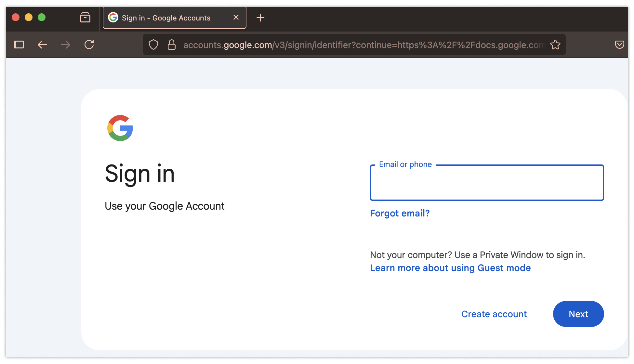634x364 pixels.
Task: Click the Create account button
Action: point(494,314)
